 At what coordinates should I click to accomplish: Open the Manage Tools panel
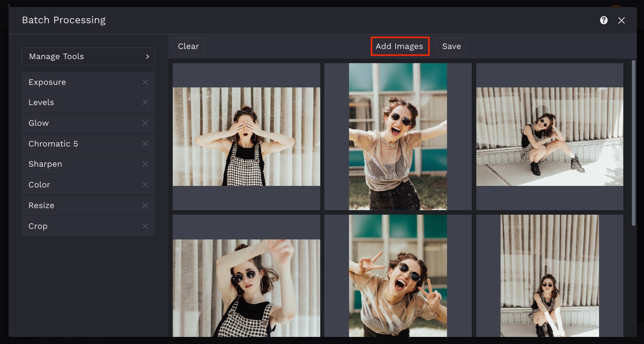tap(76, 56)
